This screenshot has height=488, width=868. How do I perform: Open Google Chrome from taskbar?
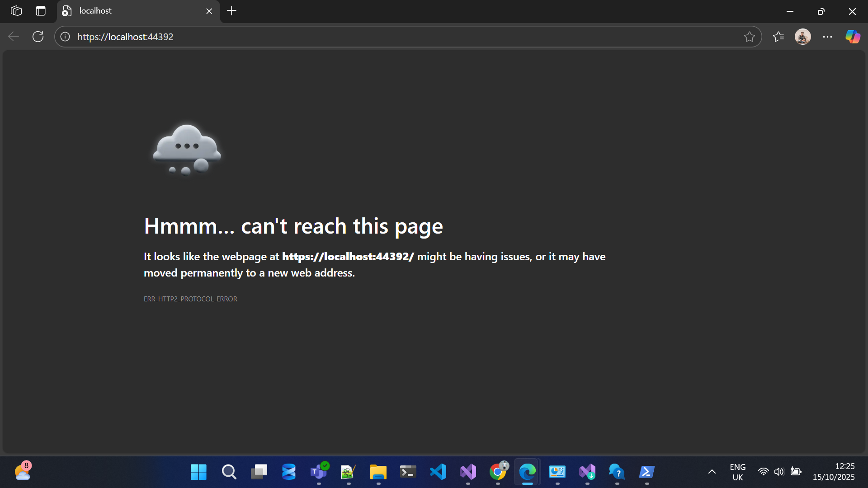point(498,472)
